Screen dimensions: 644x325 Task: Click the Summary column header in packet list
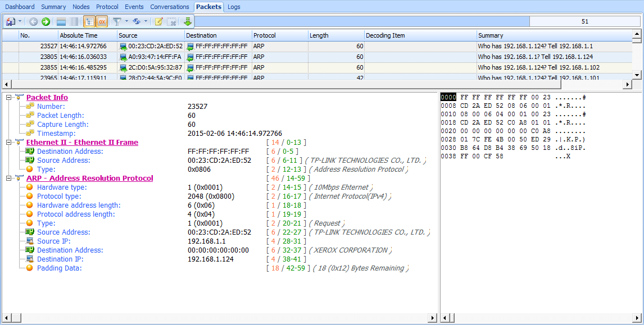point(554,35)
